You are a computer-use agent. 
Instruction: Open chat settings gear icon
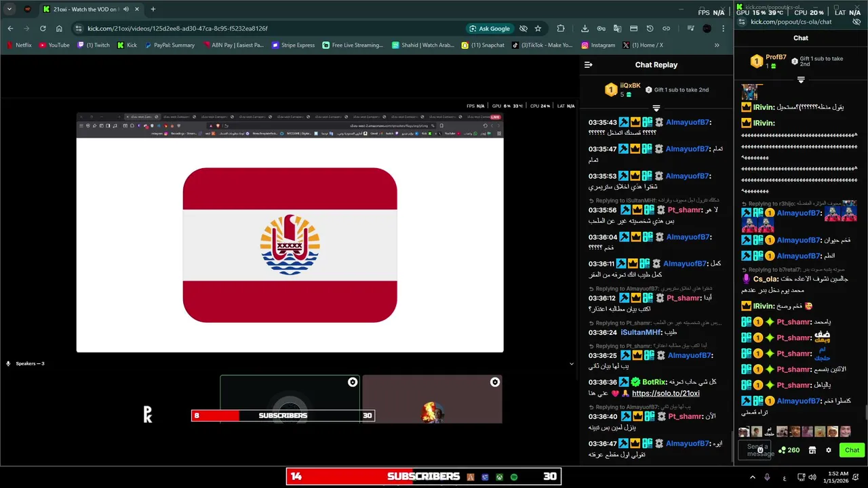tap(828, 450)
